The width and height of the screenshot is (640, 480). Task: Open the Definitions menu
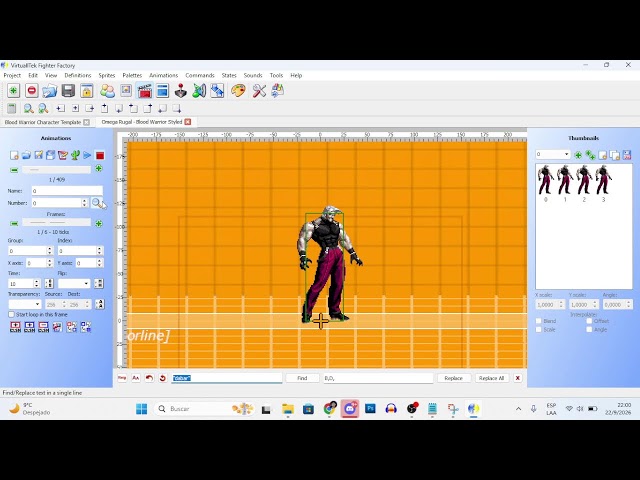pyautogui.click(x=78, y=75)
